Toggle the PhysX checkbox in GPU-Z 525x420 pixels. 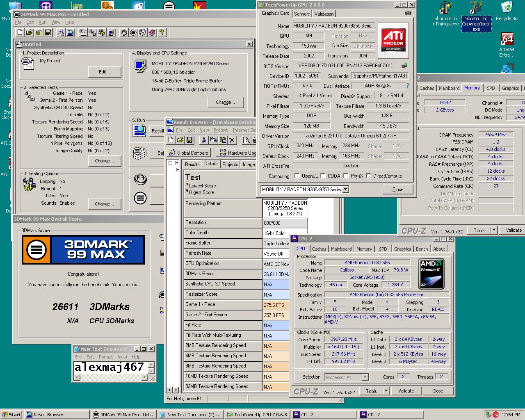pyautogui.click(x=346, y=176)
